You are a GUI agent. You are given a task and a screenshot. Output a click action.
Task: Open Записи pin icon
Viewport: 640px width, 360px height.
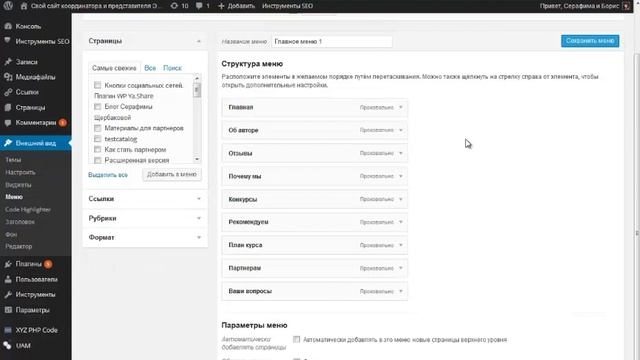point(8,62)
